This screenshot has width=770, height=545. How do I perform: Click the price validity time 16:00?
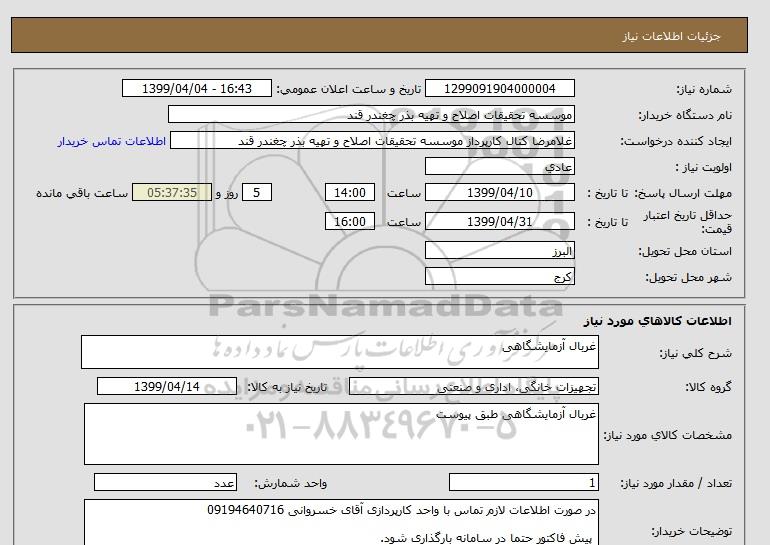350,221
